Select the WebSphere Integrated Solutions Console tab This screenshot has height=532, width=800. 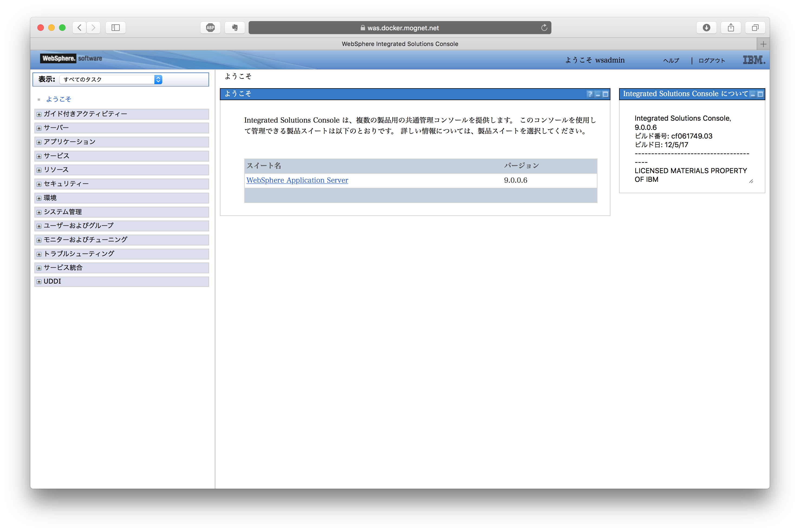(x=400, y=44)
